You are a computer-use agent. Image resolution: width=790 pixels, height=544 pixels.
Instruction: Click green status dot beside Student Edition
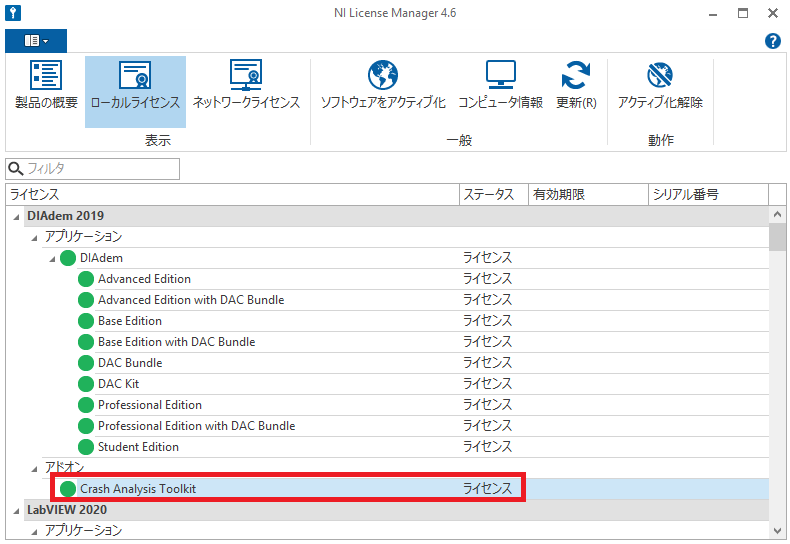86,447
